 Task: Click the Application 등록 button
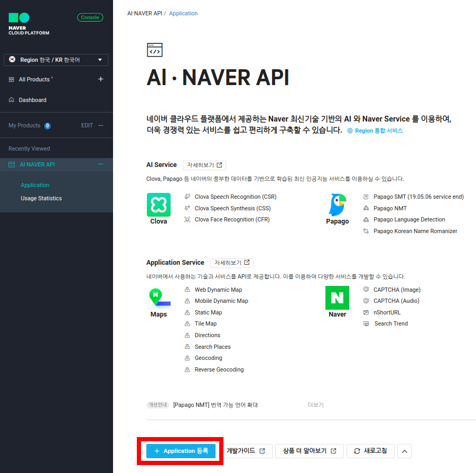[181, 451]
